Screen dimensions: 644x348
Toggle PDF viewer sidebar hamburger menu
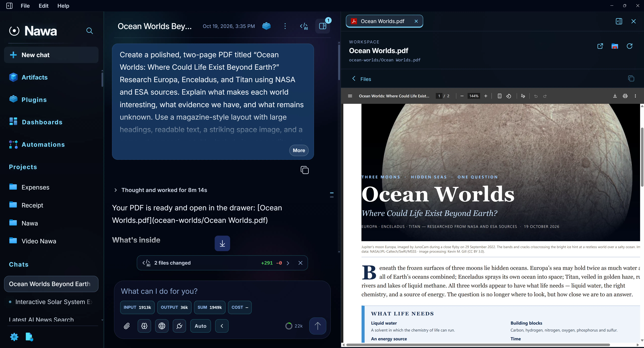pos(350,96)
